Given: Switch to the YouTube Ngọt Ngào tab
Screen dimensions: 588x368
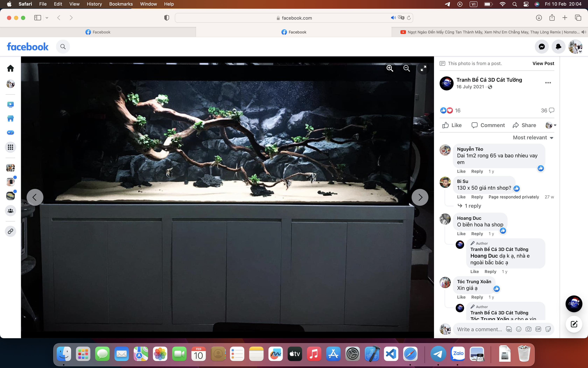Looking at the screenshot, I should pos(490,32).
